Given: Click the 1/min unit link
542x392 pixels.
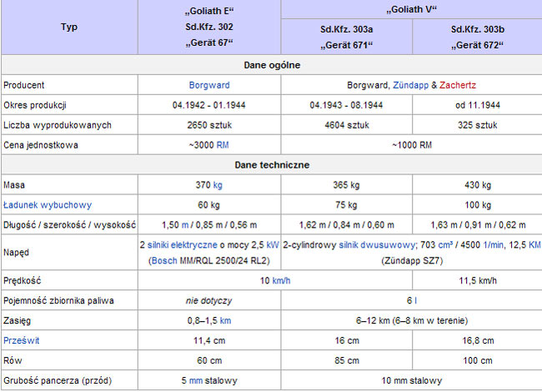Looking at the screenshot, I should [494, 245].
